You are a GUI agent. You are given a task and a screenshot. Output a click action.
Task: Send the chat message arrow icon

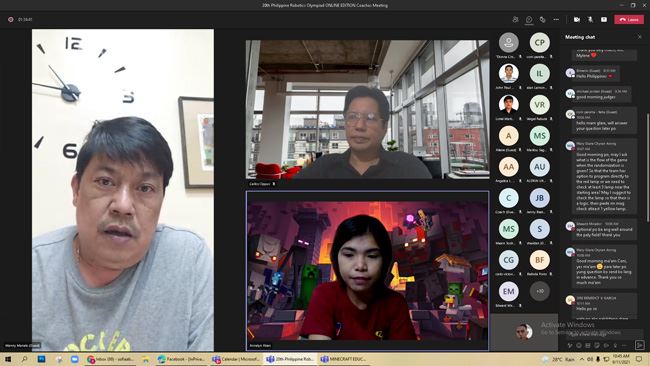[640, 345]
